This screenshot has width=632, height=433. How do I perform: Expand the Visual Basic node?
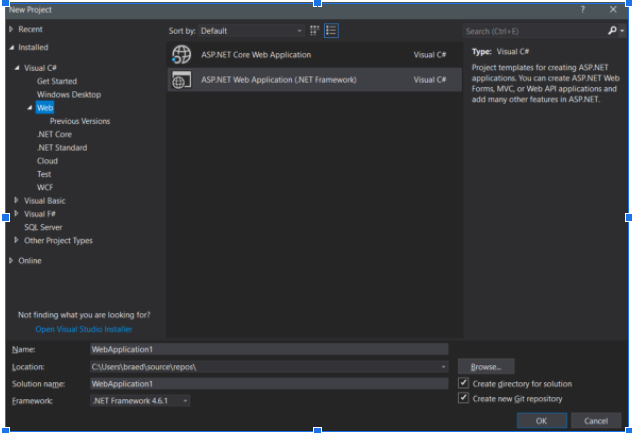tap(17, 200)
